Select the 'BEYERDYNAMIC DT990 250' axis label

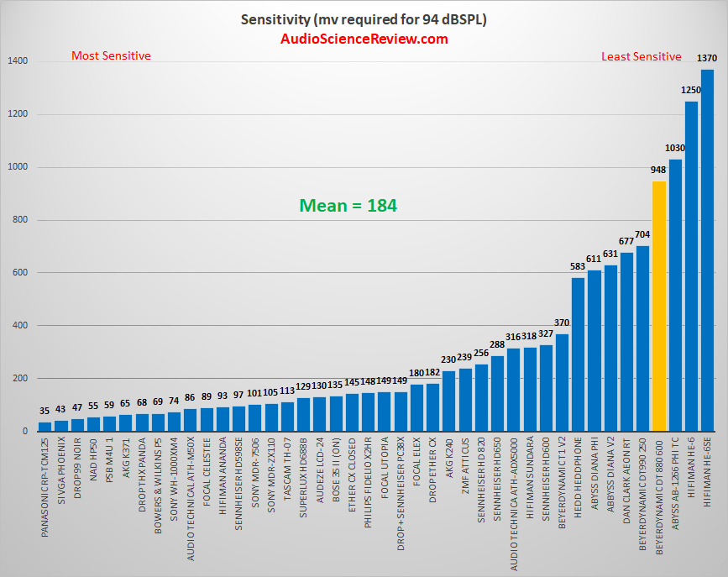(x=642, y=494)
